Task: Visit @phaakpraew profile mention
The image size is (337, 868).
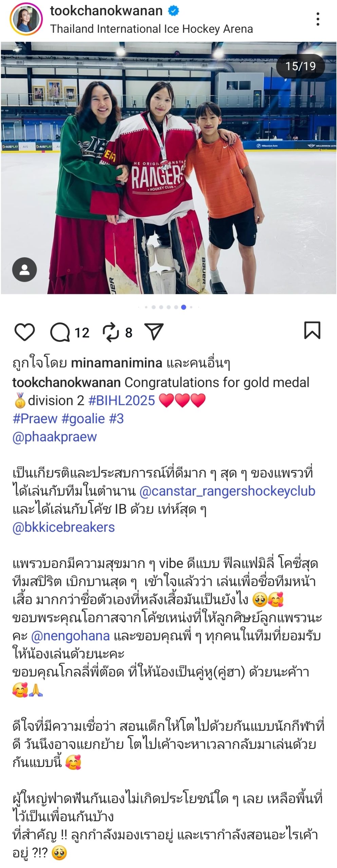Action: tap(55, 437)
